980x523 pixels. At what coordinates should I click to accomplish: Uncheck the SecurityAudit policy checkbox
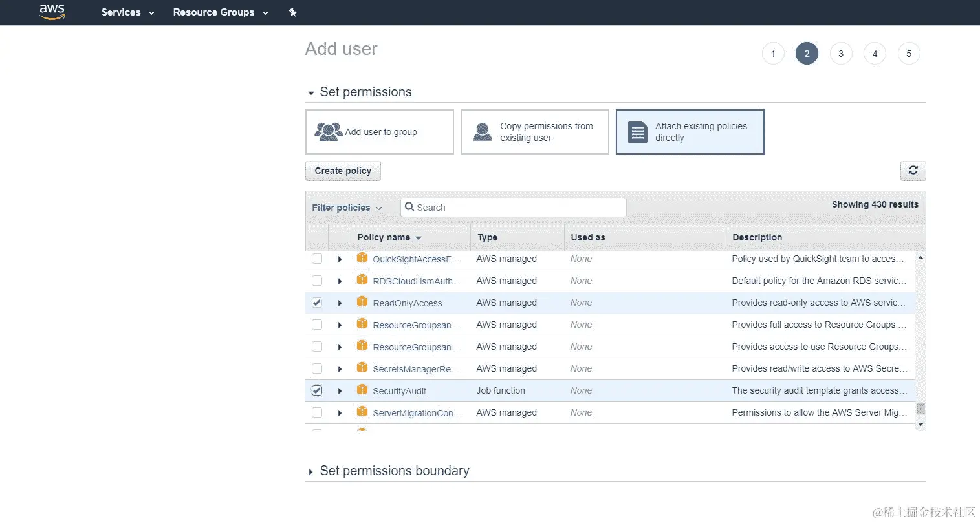(x=317, y=390)
